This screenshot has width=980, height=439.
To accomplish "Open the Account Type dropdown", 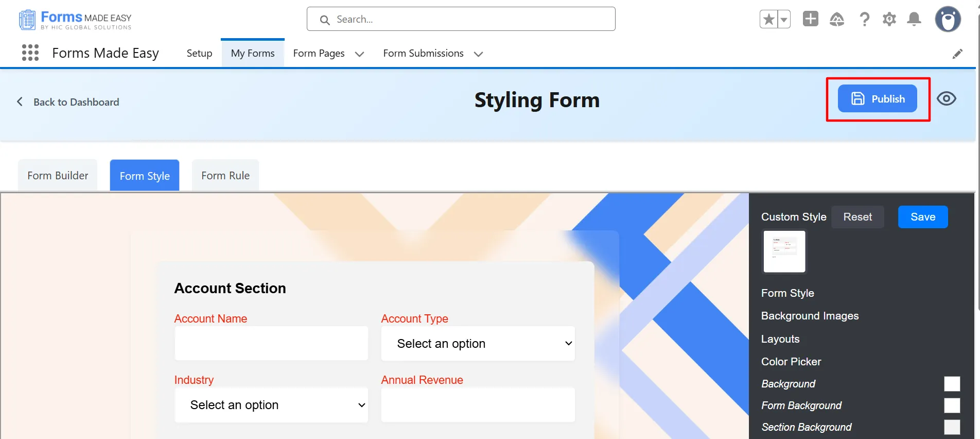I will tap(478, 344).
